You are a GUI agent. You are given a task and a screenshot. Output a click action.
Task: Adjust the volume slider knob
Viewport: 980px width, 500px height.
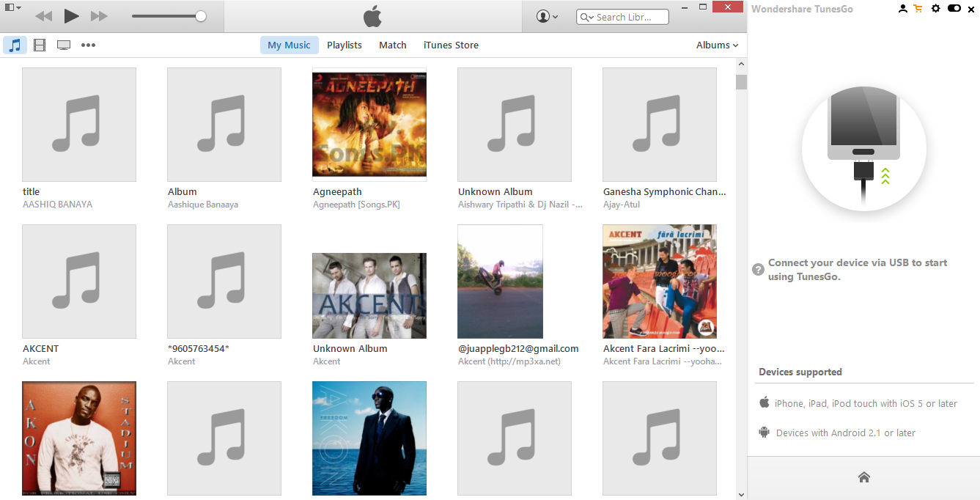(x=201, y=16)
